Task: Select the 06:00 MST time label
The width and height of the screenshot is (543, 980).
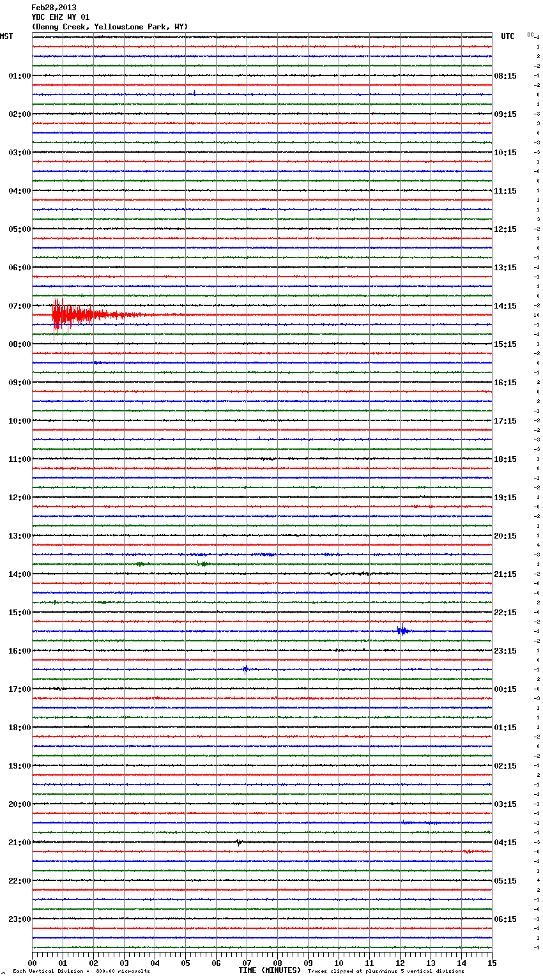Action: coord(20,268)
